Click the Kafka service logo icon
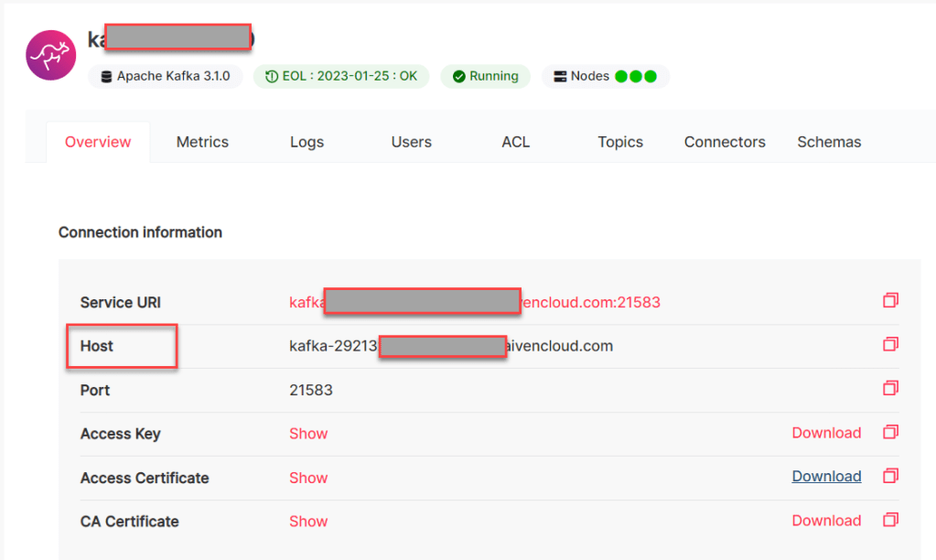This screenshot has height=560, width=936. (x=51, y=55)
